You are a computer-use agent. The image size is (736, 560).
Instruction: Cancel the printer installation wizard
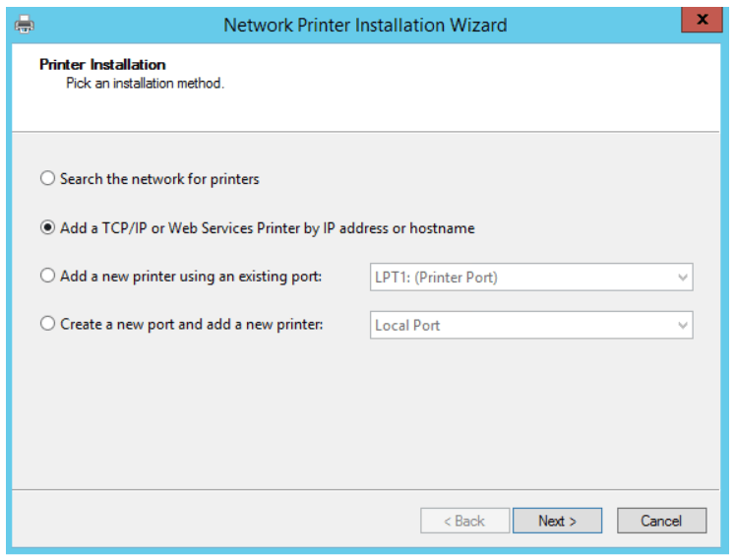[661, 521]
